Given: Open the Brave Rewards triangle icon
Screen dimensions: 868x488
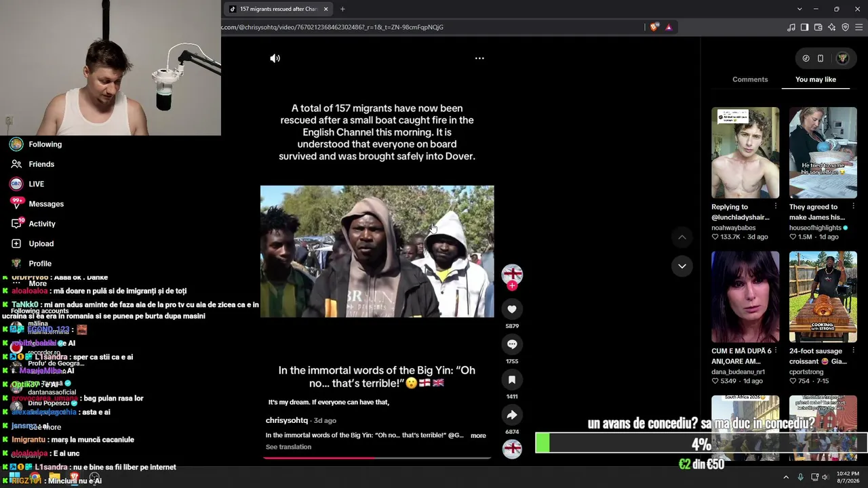Looking at the screenshot, I should (x=669, y=27).
